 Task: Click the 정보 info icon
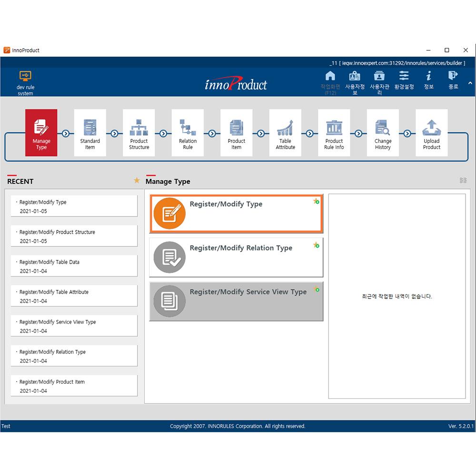point(429,80)
